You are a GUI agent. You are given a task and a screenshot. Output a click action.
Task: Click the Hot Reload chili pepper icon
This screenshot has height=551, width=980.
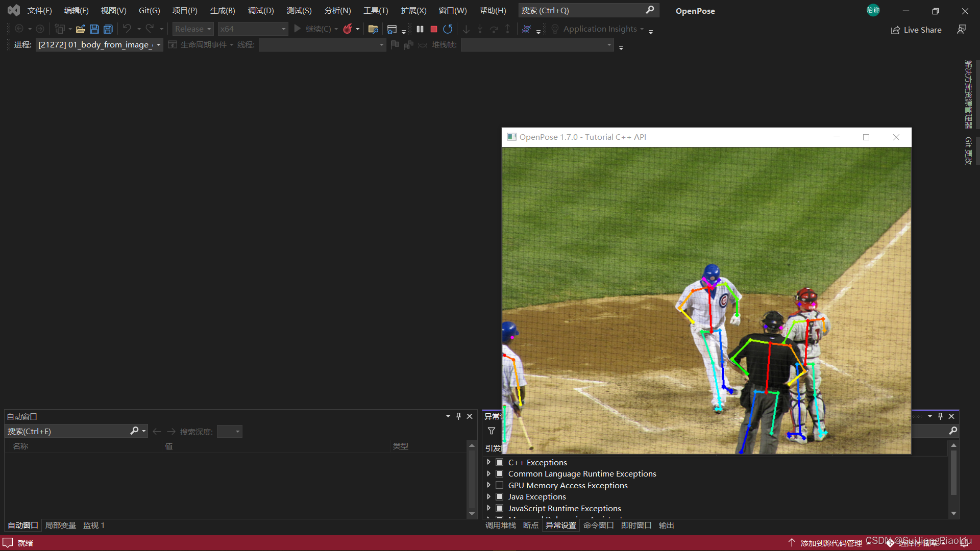(x=347, y=29)
